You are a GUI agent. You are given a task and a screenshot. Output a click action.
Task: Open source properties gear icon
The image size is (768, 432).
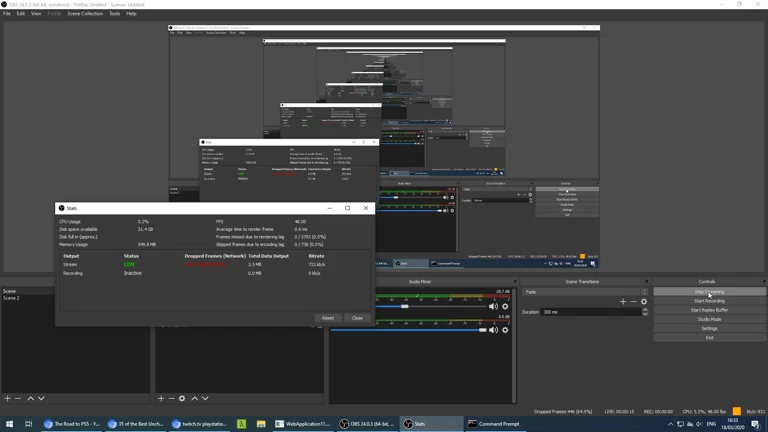click(182, 398)
